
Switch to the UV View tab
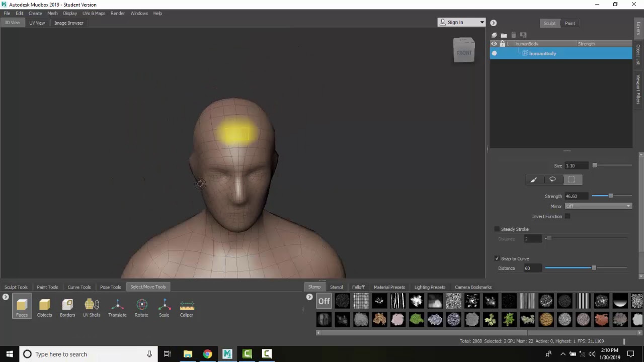coord(37,23)
